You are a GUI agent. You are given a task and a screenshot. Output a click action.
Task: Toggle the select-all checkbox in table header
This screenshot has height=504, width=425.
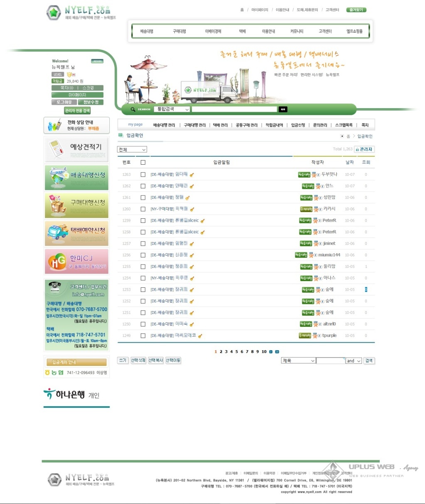point(143,163)
